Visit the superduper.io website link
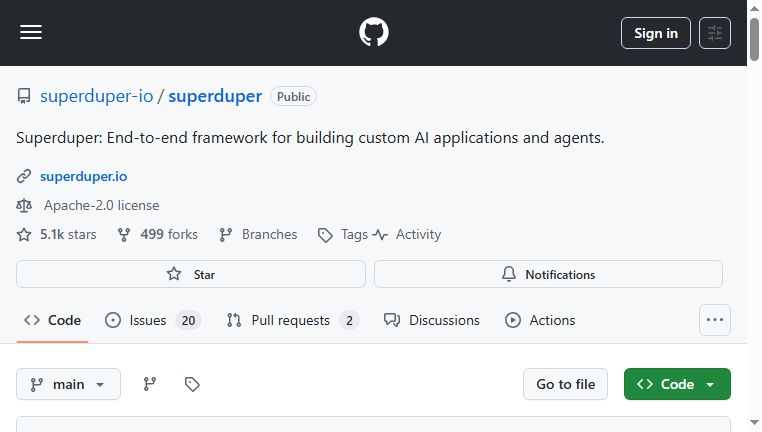Screen dimensions: 762x432 [84, 176]
